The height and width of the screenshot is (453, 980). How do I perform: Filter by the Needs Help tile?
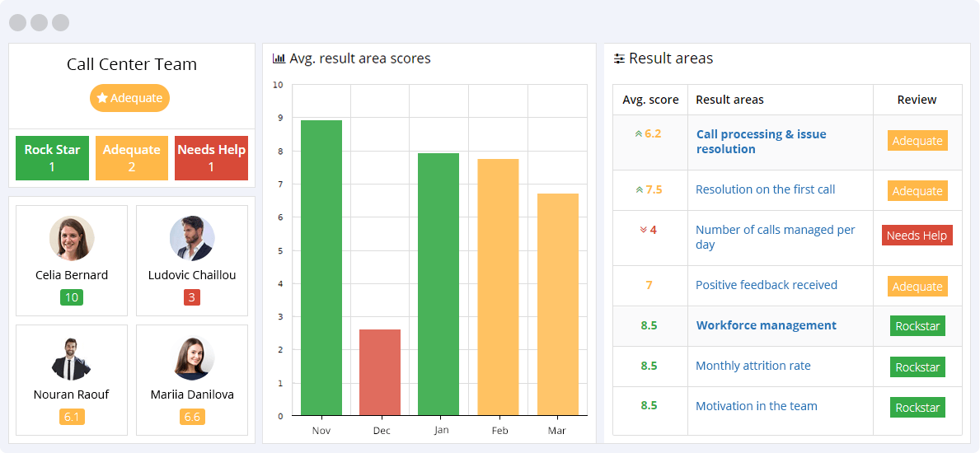coord(211,158)
